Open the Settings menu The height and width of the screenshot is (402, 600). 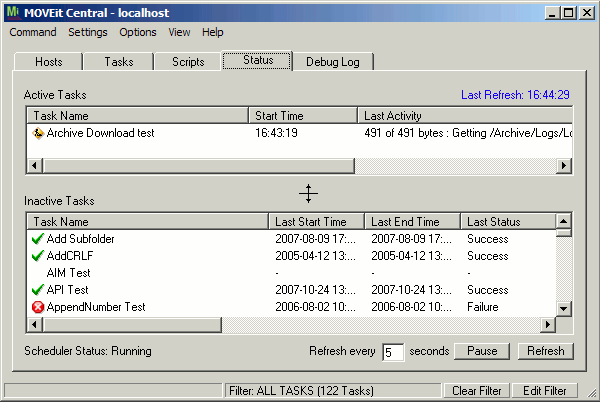(88, 32)
